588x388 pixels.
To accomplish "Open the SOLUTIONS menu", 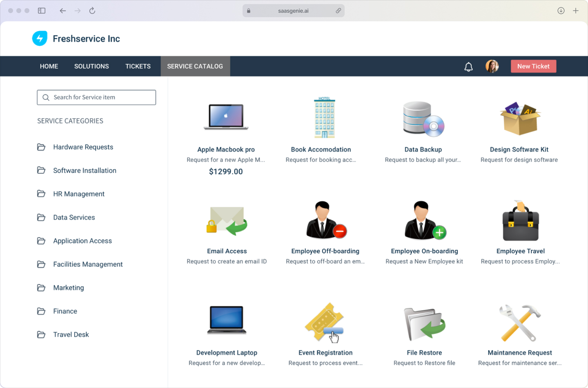I will pyautogui.click(x=91, y=66).
